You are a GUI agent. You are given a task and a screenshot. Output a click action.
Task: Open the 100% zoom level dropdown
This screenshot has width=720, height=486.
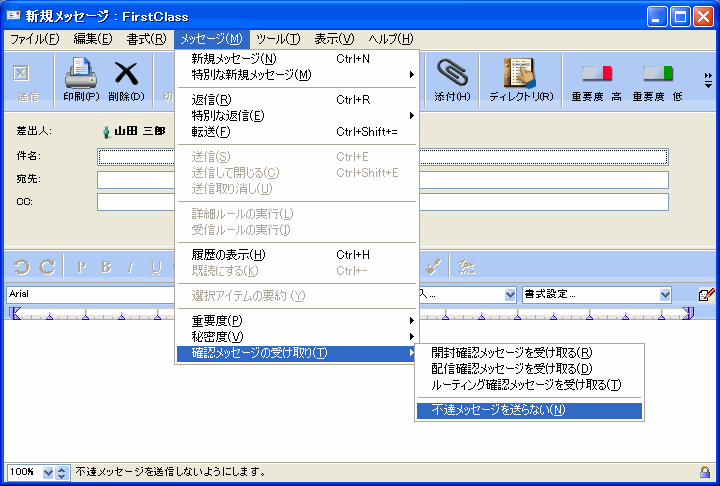pos(47,471)
